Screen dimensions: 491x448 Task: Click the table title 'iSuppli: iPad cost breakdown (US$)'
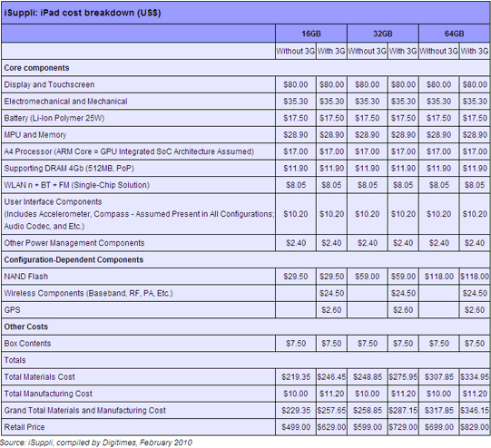[x=83, y=13]
